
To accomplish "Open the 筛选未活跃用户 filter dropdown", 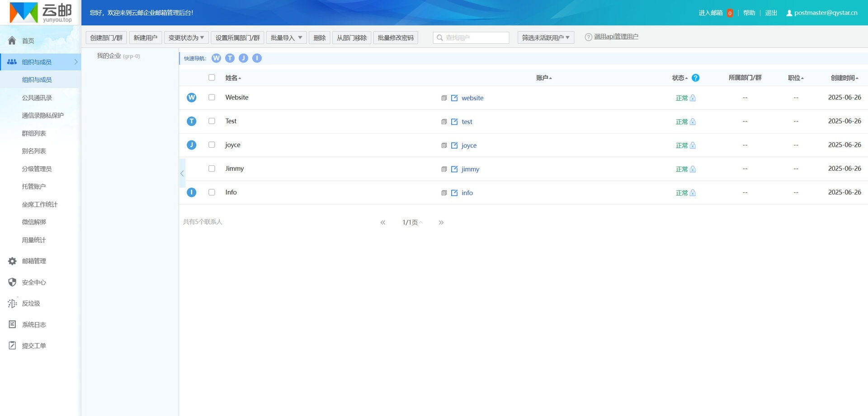I will coord(545,38).
